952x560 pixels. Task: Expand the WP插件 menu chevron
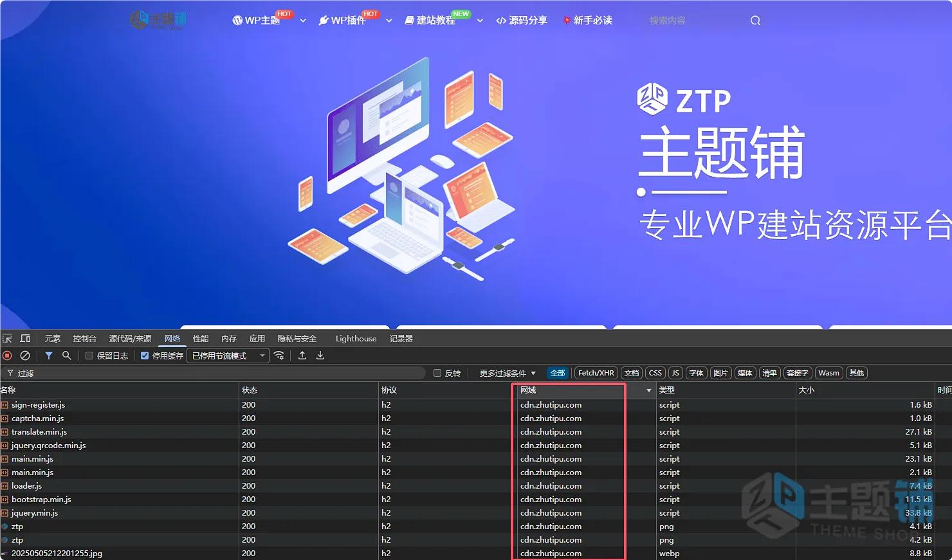click(x=389, y=21)
